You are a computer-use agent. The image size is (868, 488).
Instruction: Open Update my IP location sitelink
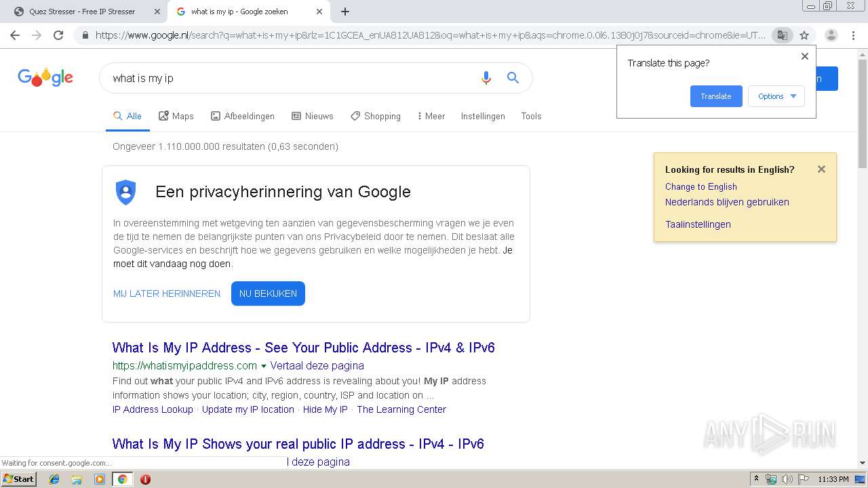248,409
